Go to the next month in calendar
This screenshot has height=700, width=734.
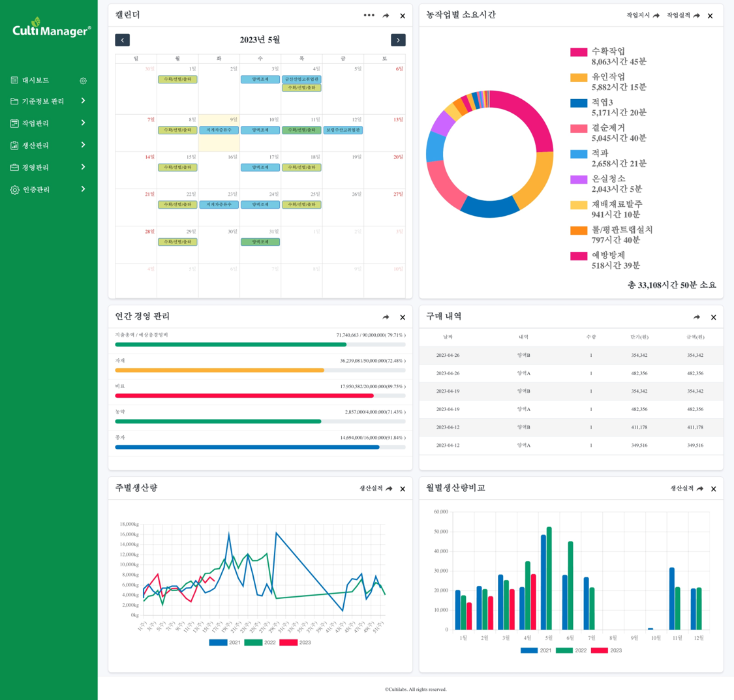point(398,40)
